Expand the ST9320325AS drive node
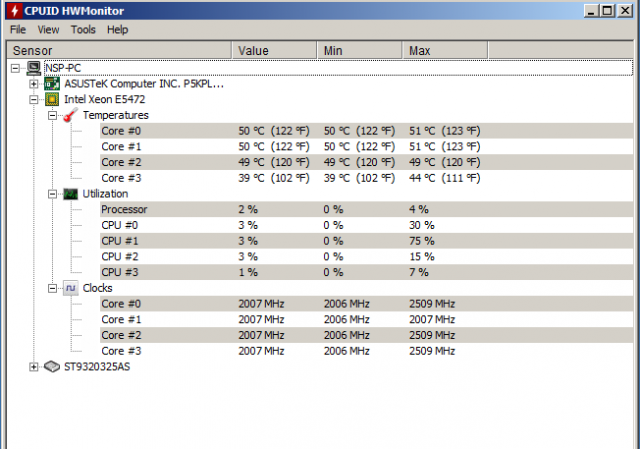The height and width of the screenshot is (449, 640). tap(35, 367)
